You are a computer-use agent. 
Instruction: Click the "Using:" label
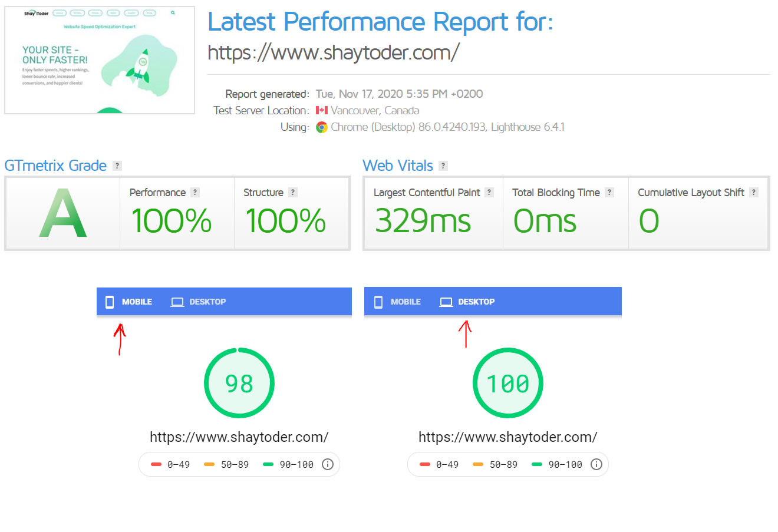coord(295,127)
